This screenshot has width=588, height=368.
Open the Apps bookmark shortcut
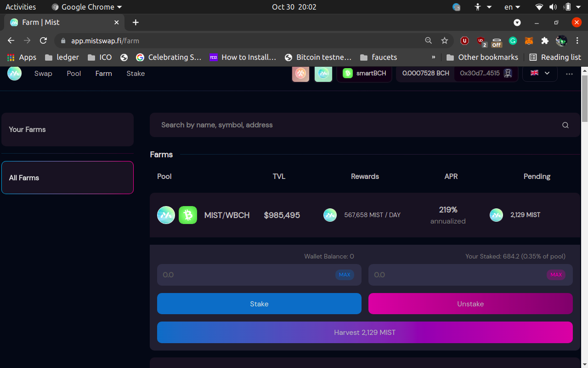click(x=22, y=57)
